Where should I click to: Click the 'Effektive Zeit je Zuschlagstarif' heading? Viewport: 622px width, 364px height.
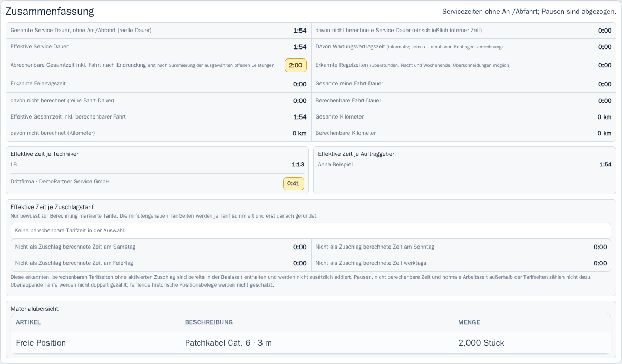click(52, 207)
